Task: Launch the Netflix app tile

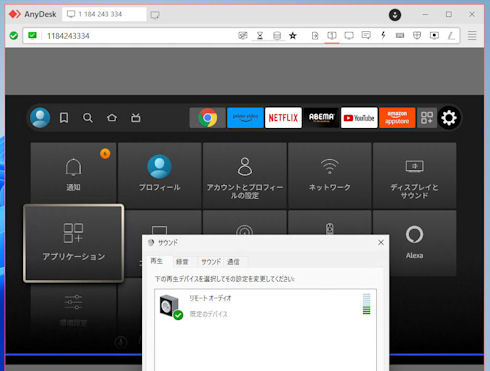Action: pyautogui.click(x=283, y=118)
